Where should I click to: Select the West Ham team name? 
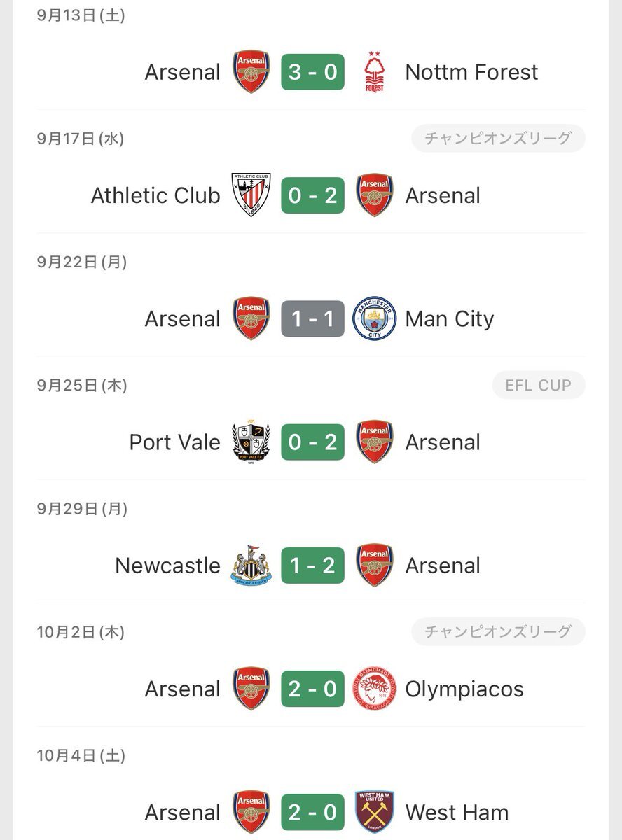click(x=457, y=812)
